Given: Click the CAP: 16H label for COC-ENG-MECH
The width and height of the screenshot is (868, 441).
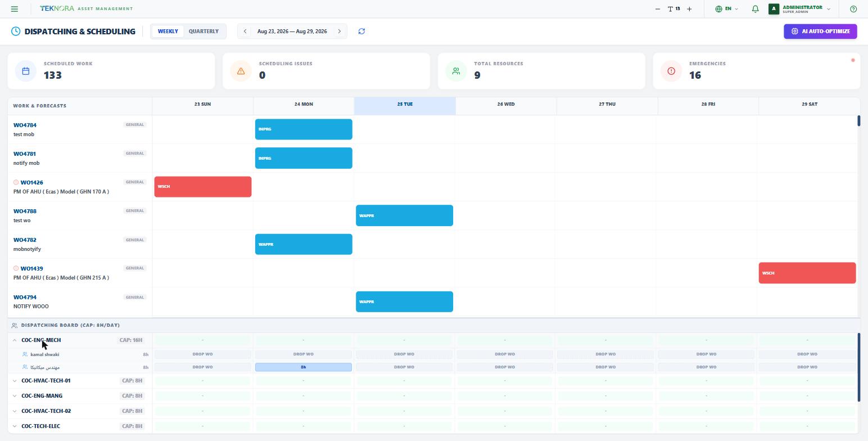Looking at the screenshot, I should (x=131, y=340).
